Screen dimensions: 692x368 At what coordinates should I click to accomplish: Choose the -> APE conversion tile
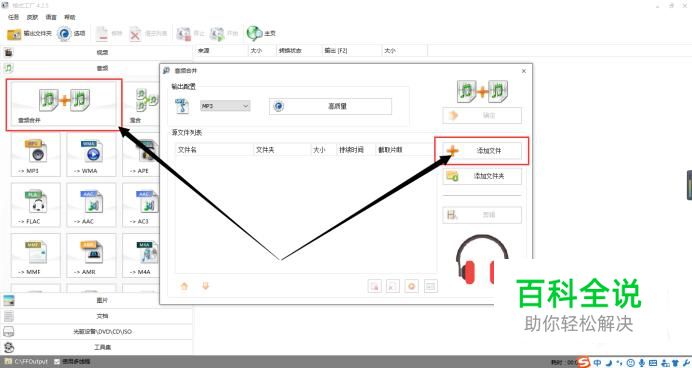pos(141,155)
